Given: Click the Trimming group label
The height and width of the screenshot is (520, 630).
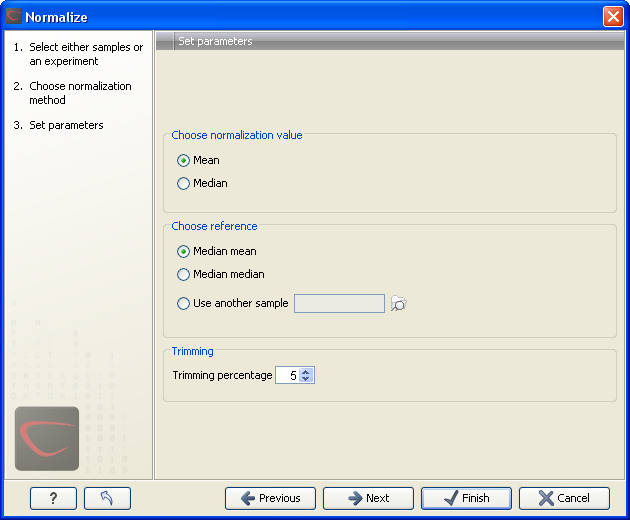Looking at the screenshot, I should click(192, 351).
